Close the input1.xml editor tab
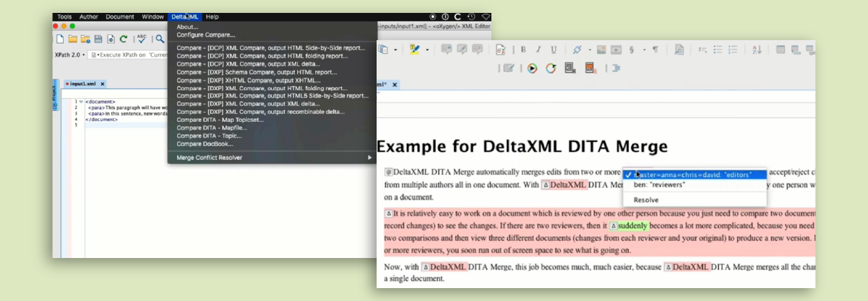This screenshot has width=868, height=301. [x=103, y=84]
